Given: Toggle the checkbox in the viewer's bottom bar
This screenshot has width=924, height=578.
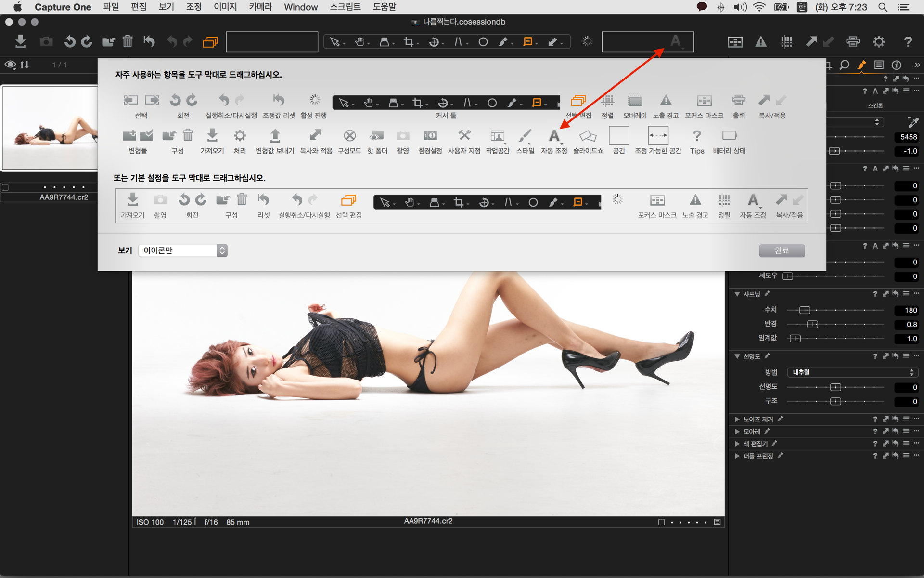Looking at the screenshot, I should point(661,522).
